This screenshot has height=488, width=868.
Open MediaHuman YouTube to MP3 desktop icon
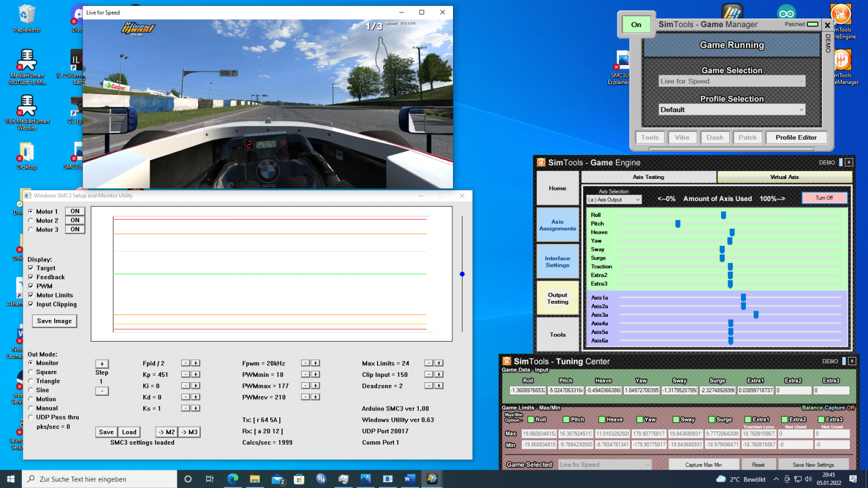click(27, 67)
